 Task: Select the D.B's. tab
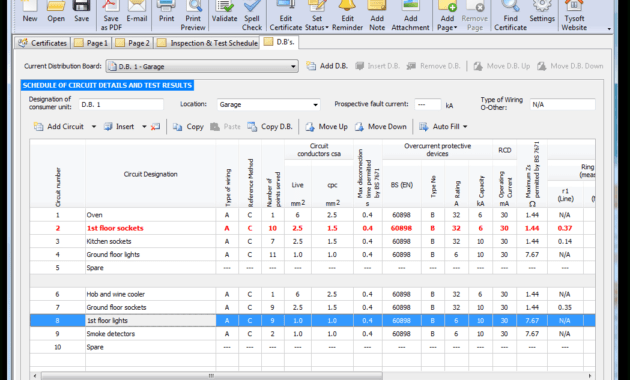[279, 42]
